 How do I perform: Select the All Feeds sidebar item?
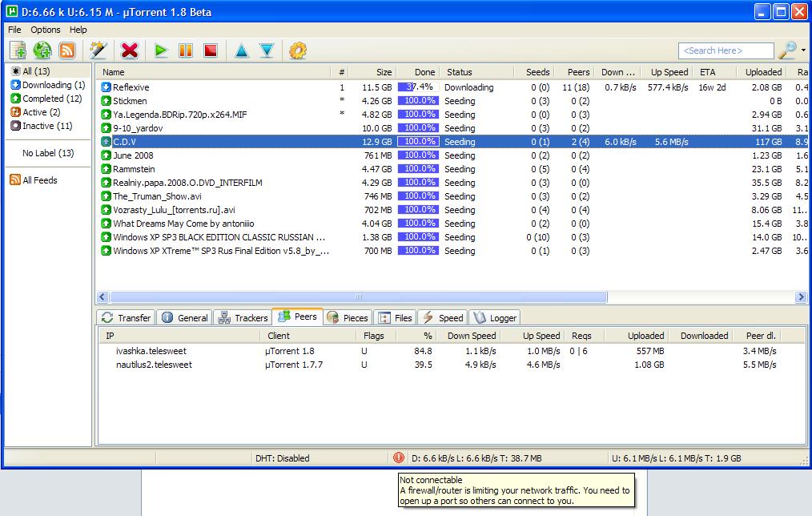click(x=39, y=180)
